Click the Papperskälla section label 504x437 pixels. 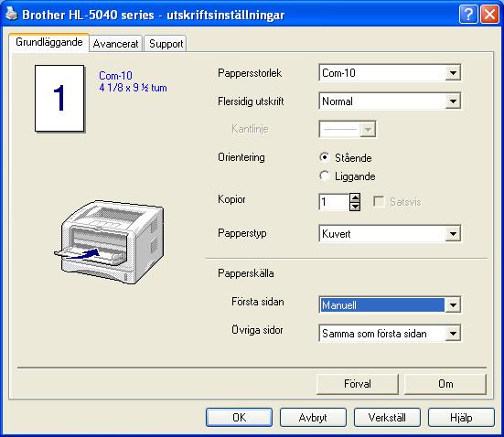[246, 273]
